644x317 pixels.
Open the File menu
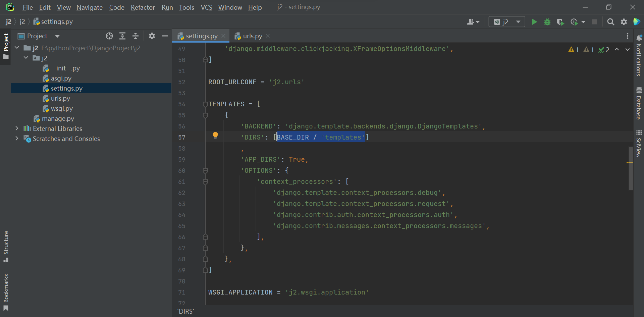click(x=28, y=7)
